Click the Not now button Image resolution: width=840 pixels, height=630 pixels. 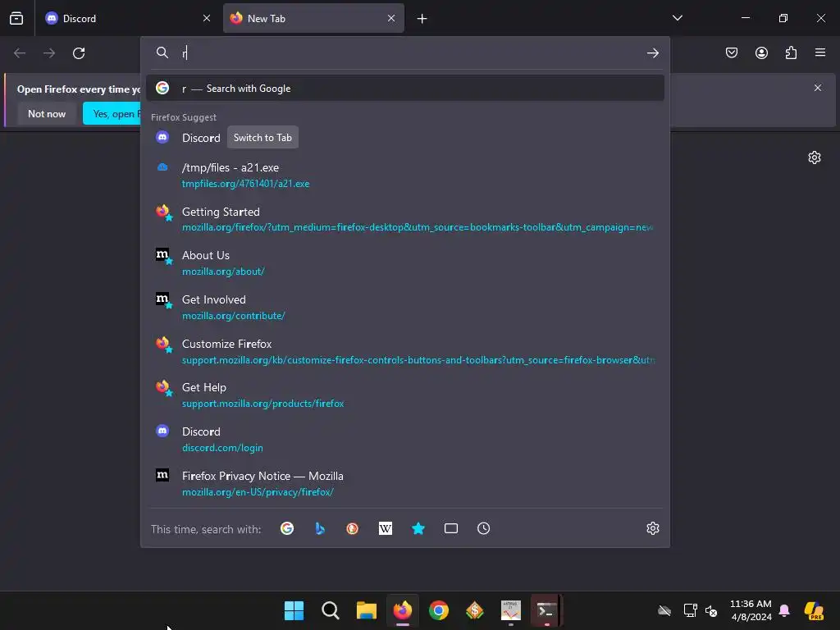pos(47,113)
